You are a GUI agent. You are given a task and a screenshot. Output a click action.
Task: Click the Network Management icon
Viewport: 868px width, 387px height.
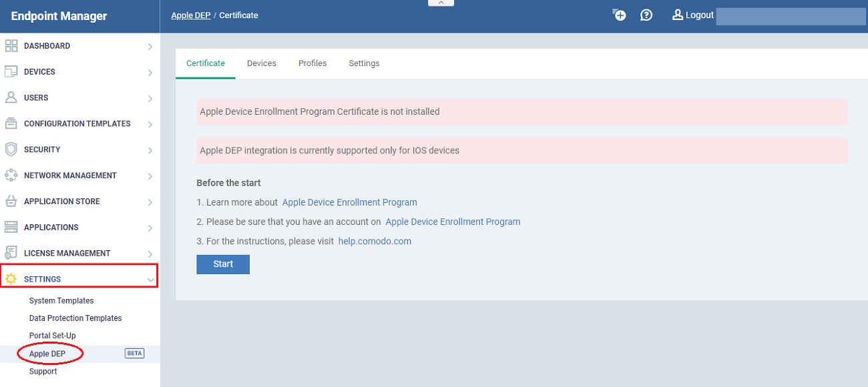11,175
